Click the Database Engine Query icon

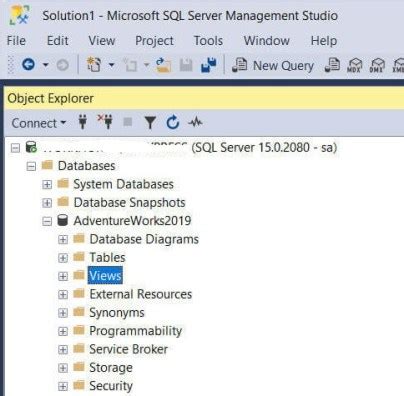point(332,65)
